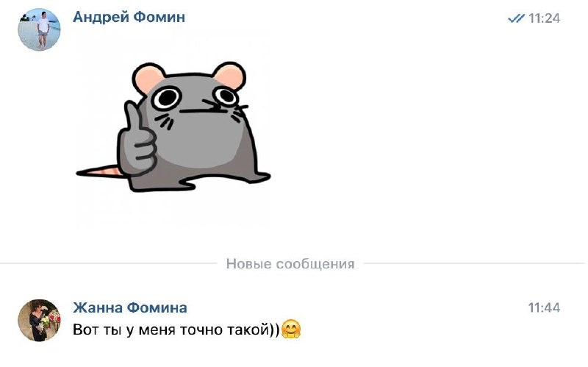Click the Новые сообщения divider label

[290, 264]
